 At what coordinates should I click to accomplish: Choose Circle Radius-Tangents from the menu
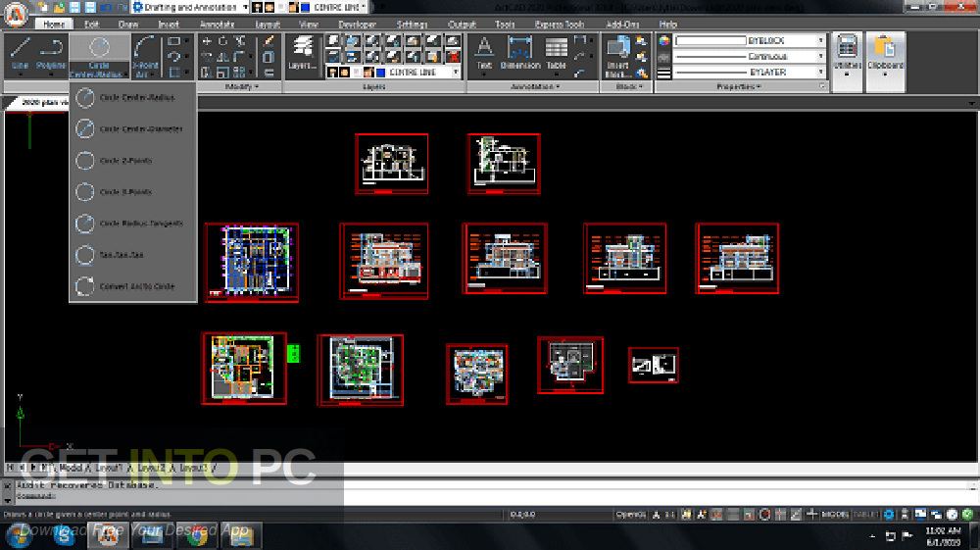[133, 224]
